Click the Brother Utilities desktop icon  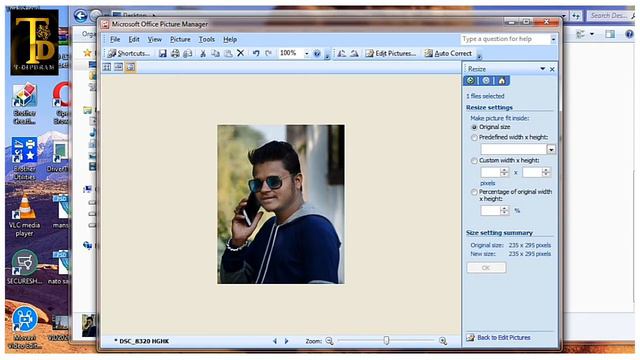pos(24,159)
